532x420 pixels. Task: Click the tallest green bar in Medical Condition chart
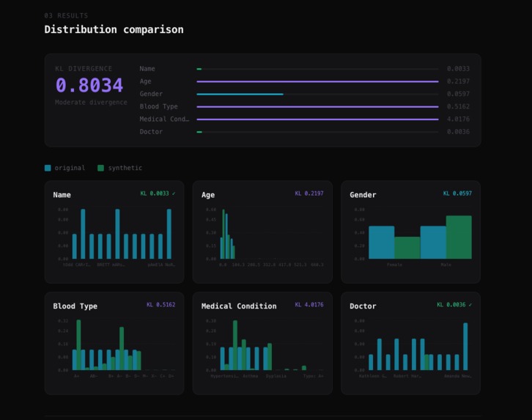[x=235, y=345]
